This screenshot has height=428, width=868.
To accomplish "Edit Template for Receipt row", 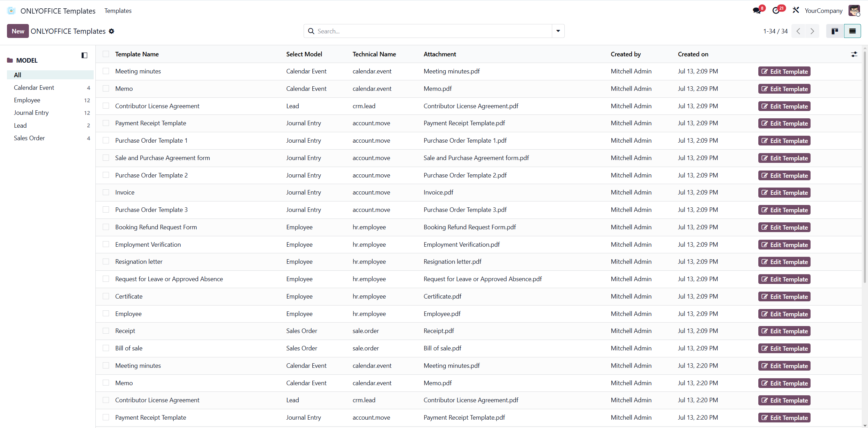I will (784, 331).
